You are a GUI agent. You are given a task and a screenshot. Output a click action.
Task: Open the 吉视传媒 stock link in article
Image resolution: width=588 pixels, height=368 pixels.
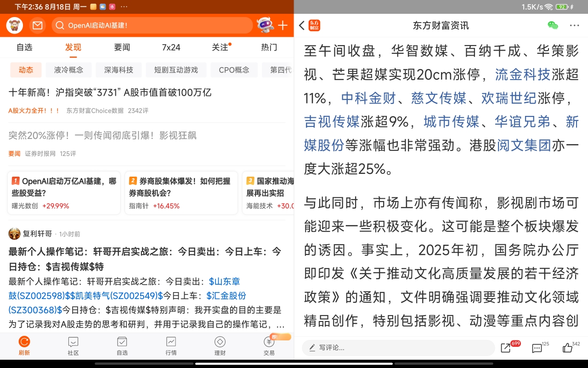(332, 122)
